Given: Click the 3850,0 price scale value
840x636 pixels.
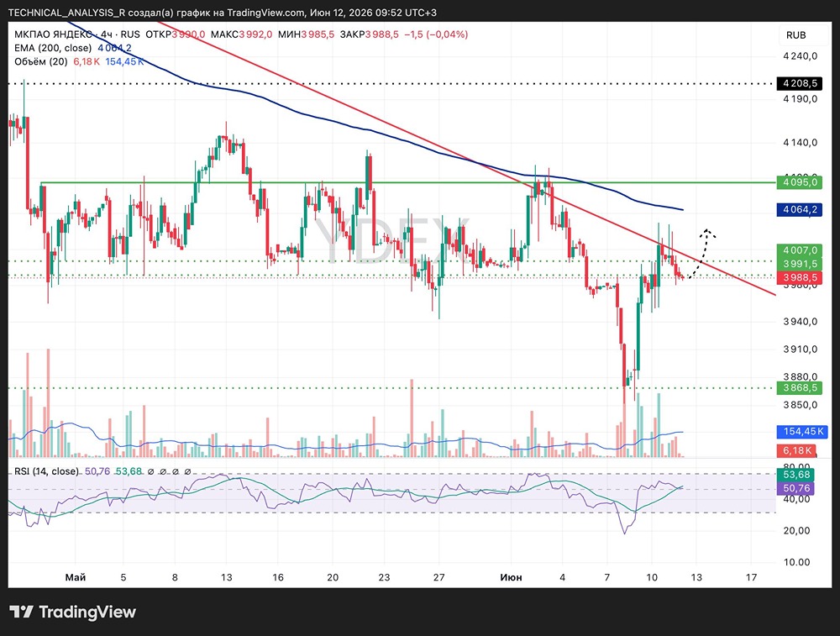Looking at the screenshot, I should click(801, 404).
